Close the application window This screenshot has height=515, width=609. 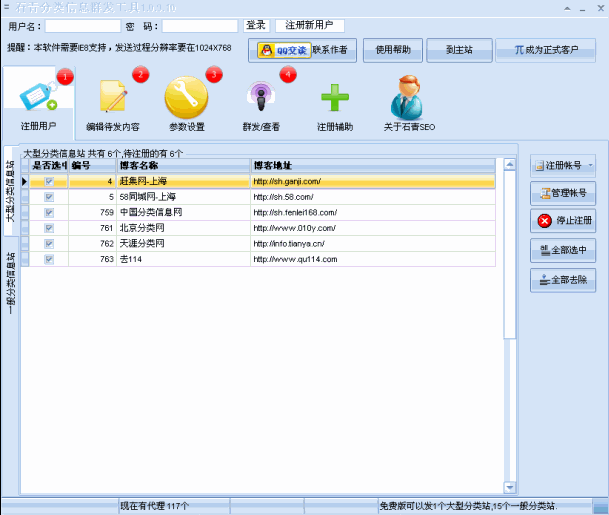tap(600, 8)
